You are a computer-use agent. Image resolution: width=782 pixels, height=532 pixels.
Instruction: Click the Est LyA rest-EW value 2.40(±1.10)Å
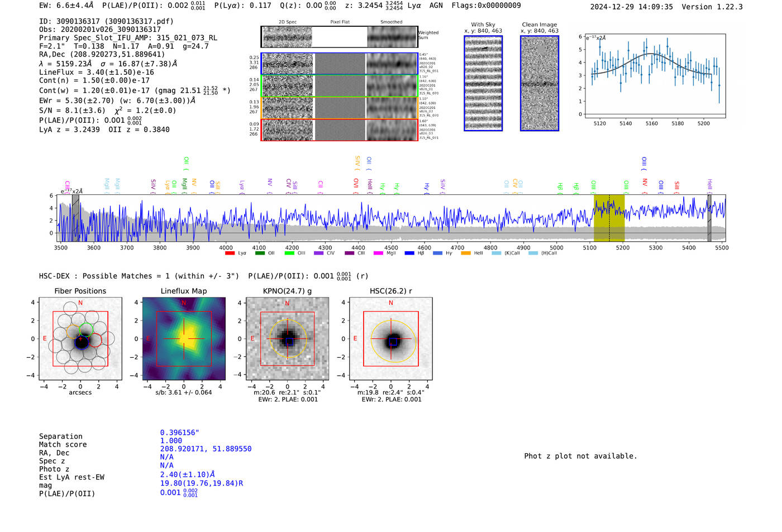[188, 475]
